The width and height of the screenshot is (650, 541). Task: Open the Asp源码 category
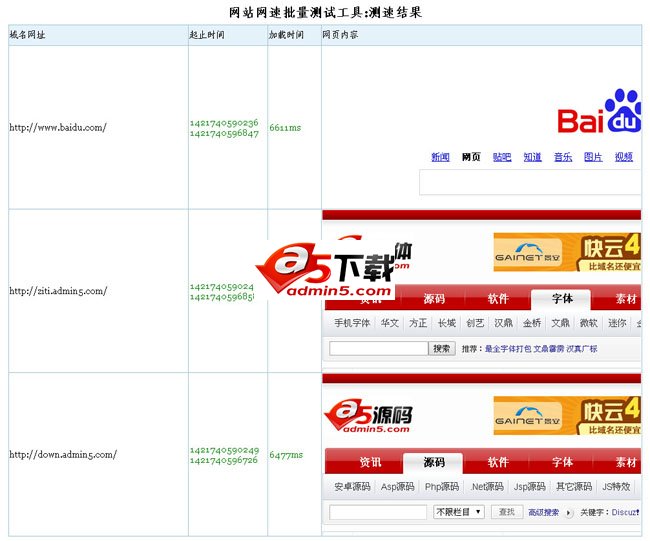tap(397, 487)
